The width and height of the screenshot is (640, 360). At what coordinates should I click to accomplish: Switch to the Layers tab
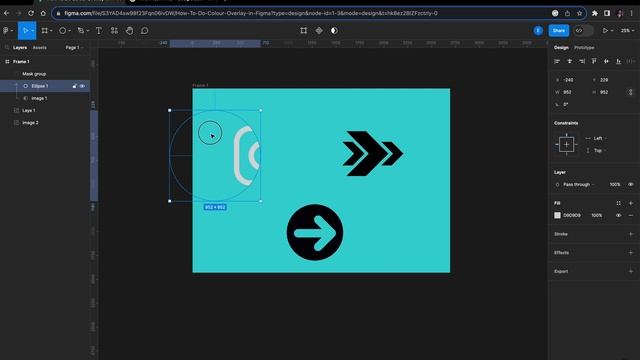click(20, 48)
